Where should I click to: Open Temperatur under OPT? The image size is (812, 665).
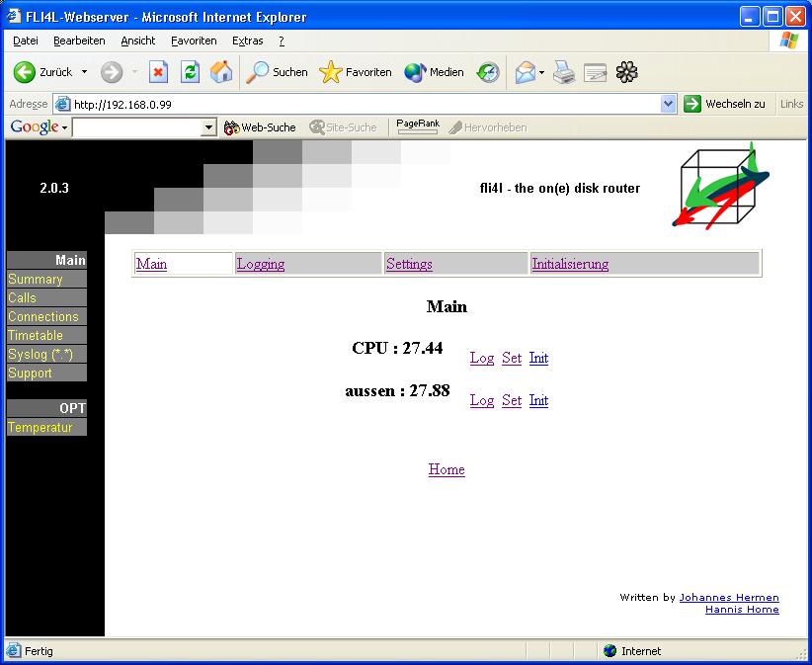(46, 427)
